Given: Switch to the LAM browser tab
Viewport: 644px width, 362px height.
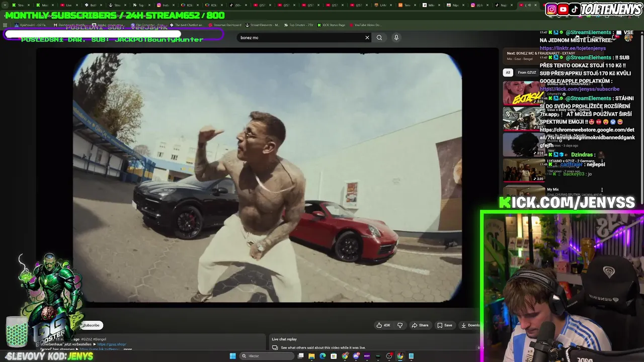Looking at the screenshot, I should 380,5.
